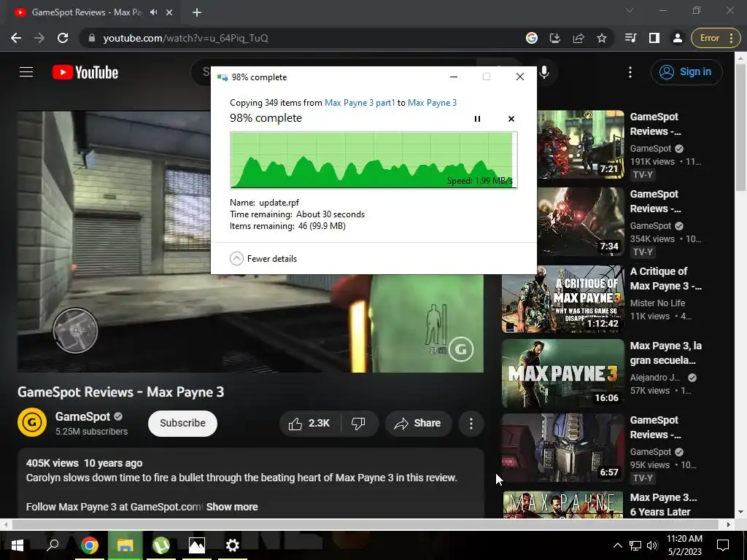Viewport: 747px width, 560px height.
Task: Open uTorrent from the taskbar
Action: click(161, 545)
